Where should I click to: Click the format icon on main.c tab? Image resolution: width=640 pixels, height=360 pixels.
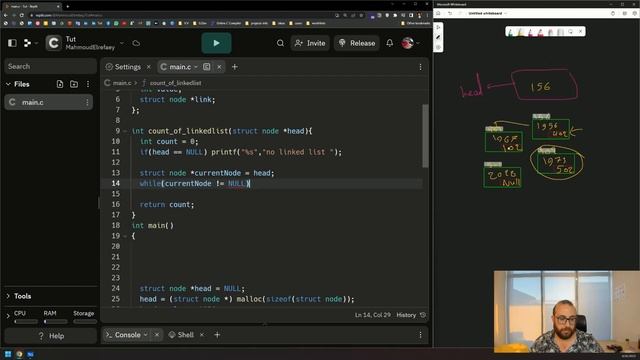[x=207, y=67]
